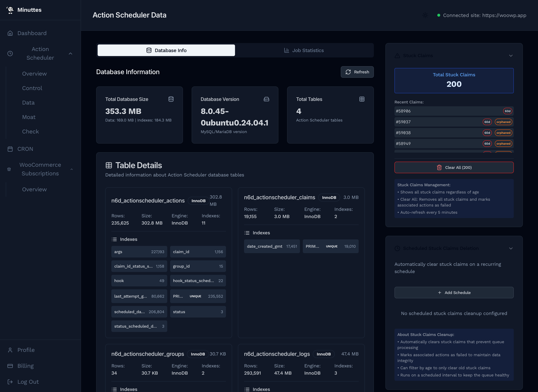Screen dimensions: 538x392
Task: Open the Minuttes mascot logo
Action: pyautogui.click(x=10, y=10)
